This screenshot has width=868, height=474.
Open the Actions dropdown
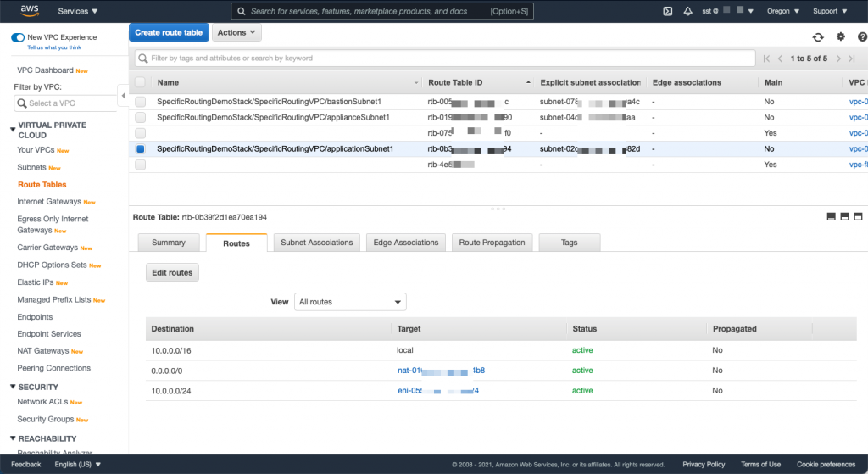pyautogui.click(x=236, y=33)
